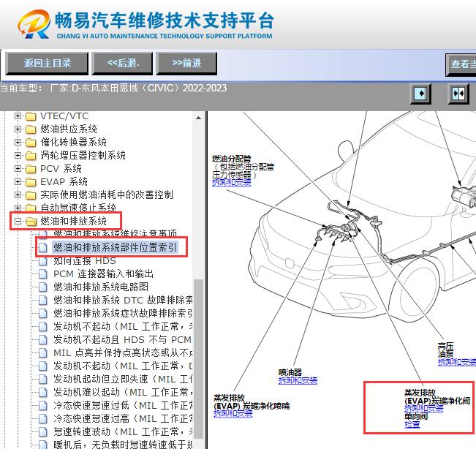
Task: Click the double-arrow panel icon
Action: (x=458, y=94)
